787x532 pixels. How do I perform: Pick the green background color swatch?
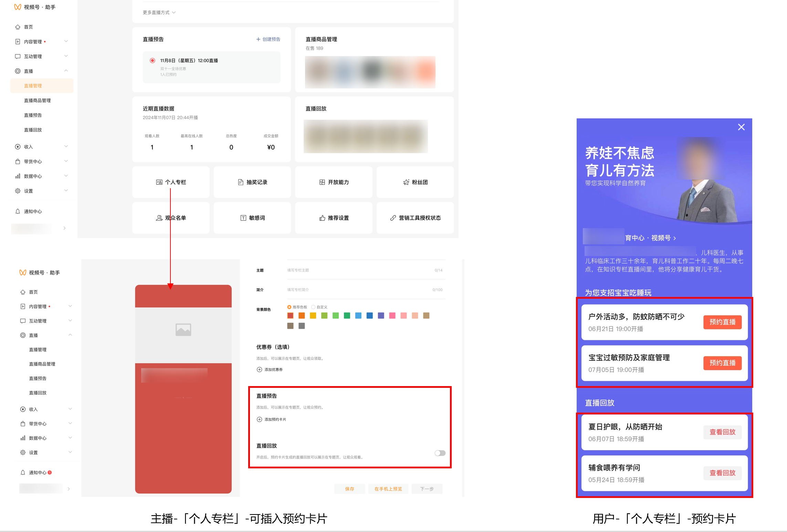point(347,316)
